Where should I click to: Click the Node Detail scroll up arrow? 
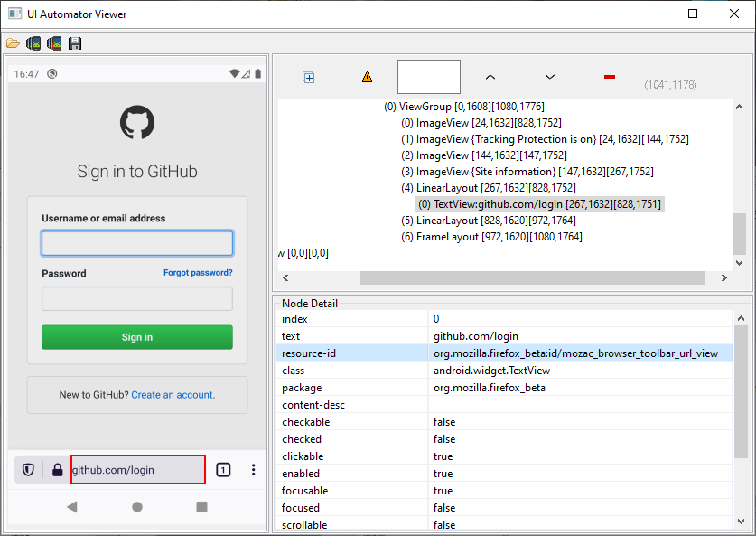741,318
